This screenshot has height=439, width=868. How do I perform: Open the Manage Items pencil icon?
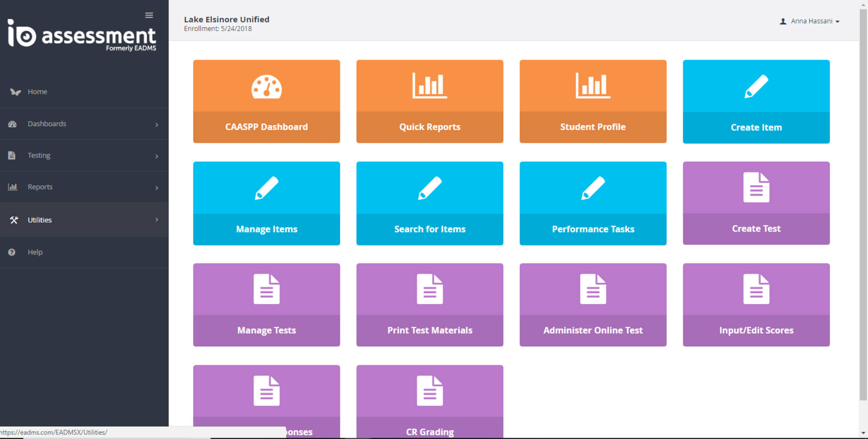[x=266, y=188]
